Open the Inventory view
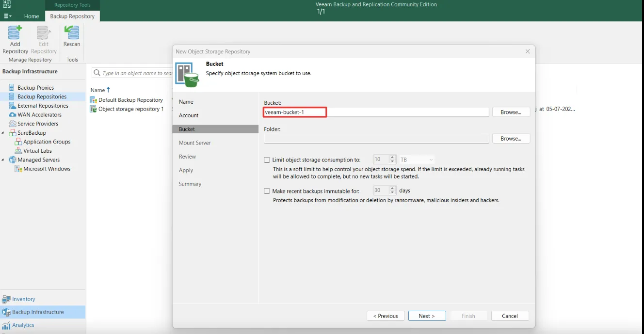Viewport: 644px width, 334px height. pyautogui.click(x=42, y=299)
